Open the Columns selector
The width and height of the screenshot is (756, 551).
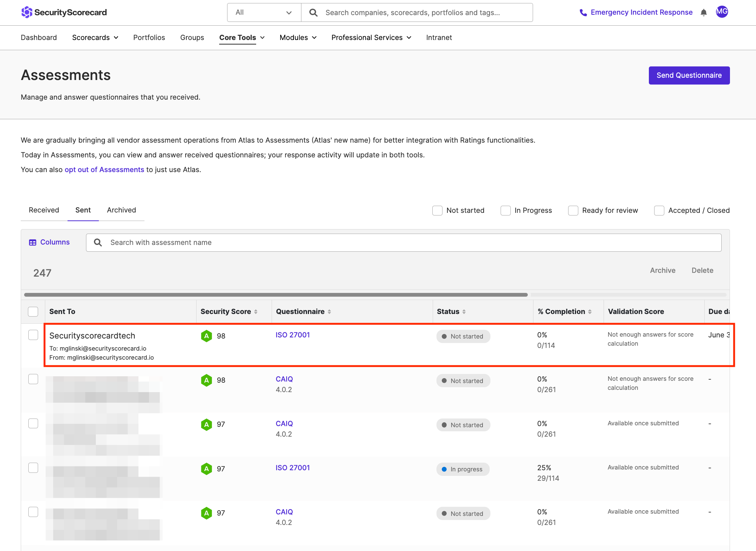[x=49, y=242]
